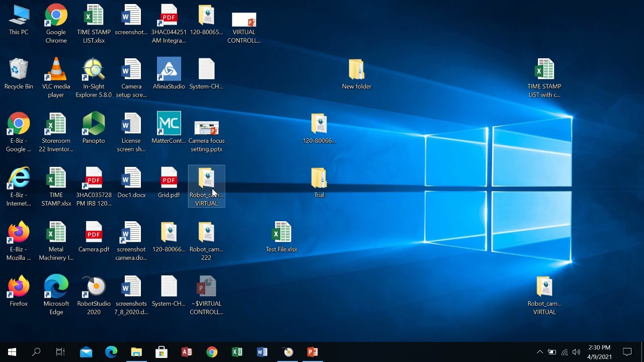The width and height of the screenshot is (644, 362).
Task: Select the New folder icon
Action: click(x=356, y=74)
